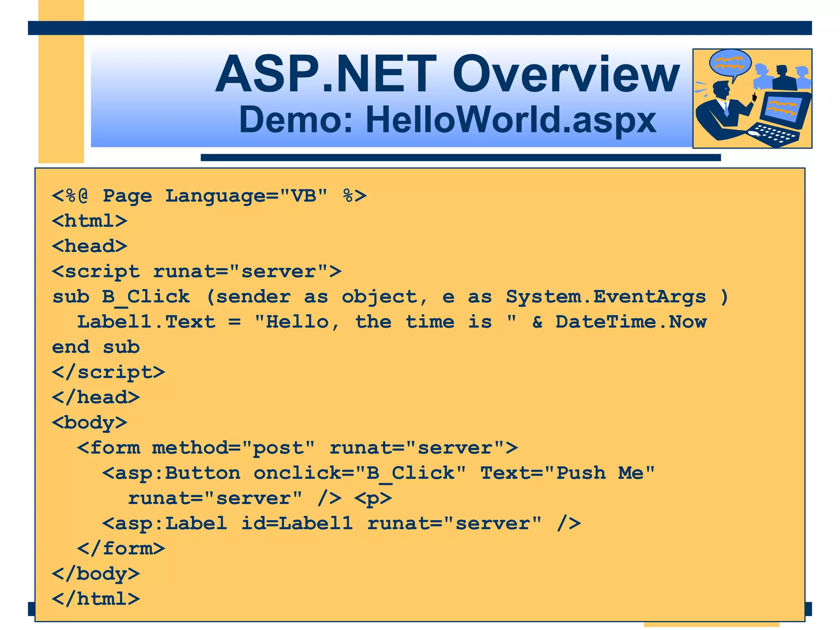Screen dimensions: 840x630
Task: Click the '<script runat="server">' line
Action: pyautogui.click(x=196, y=272)
